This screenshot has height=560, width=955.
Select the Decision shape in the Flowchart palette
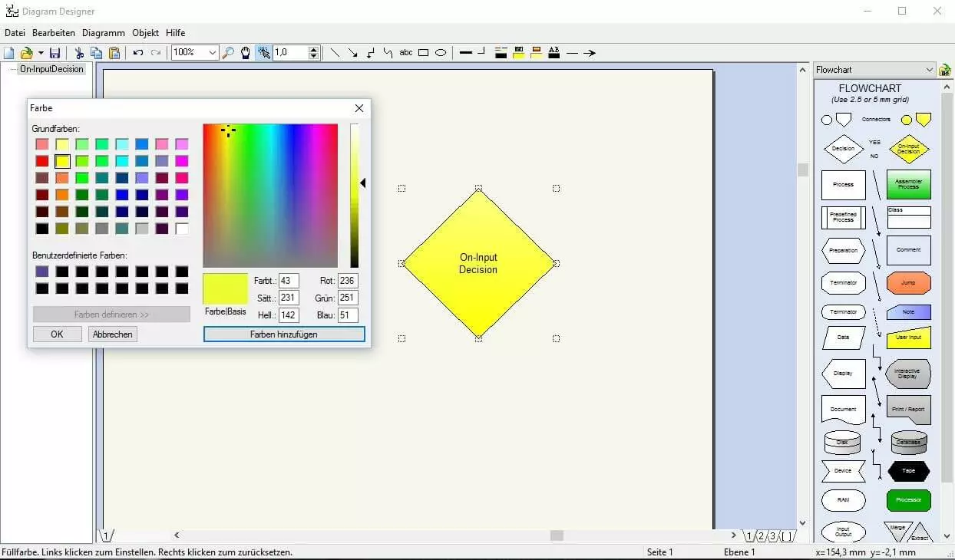(843, 149)
